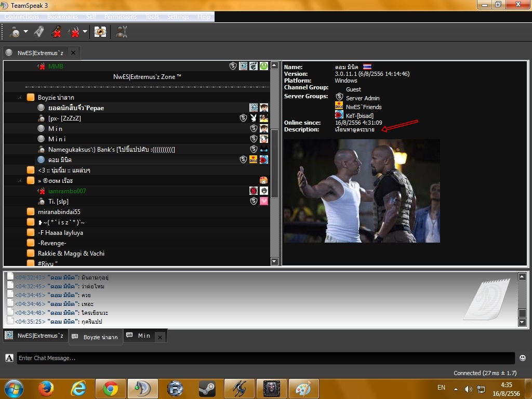
Task: Close the M i n chat tab
Action: click(x=160, y=337)
